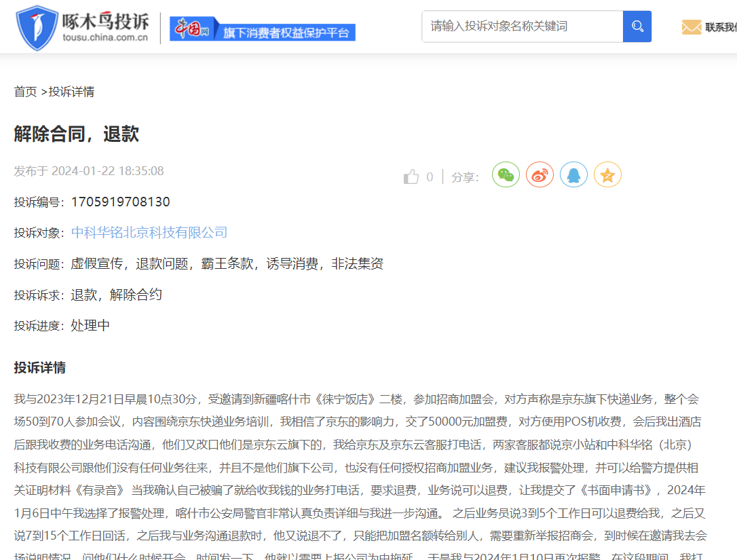The width and height of the screenshot is (737, 560).
Task: Click the 处理中 progress status
Action: pos(90,325)
